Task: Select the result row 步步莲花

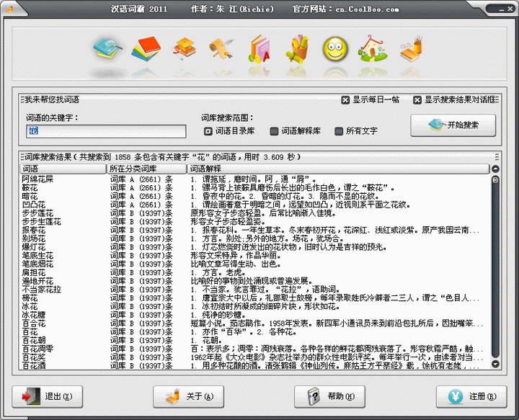Action: tap(255, 213)
